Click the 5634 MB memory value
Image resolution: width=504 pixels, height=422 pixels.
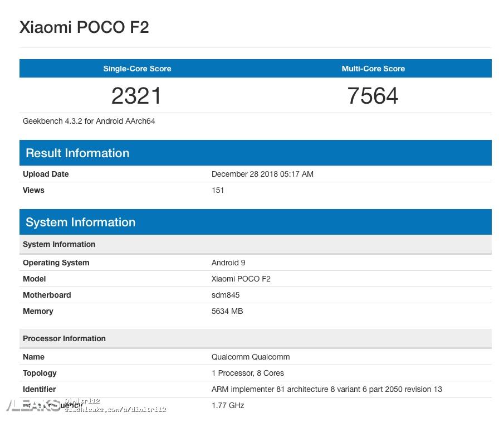[x=227, y=311]
